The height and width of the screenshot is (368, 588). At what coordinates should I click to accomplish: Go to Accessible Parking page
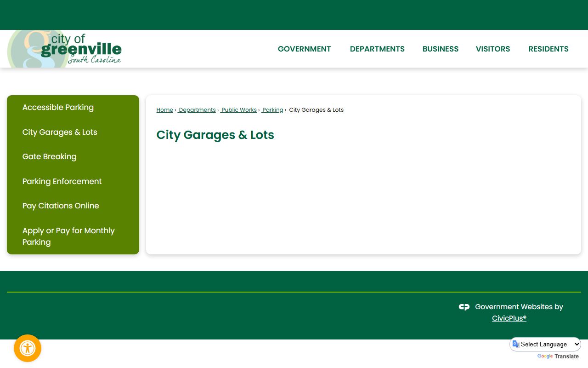tap(73, 107)
